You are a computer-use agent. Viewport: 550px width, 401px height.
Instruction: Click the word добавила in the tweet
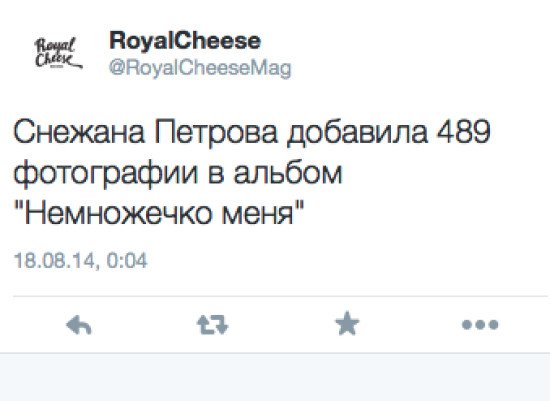coord(357,133)
